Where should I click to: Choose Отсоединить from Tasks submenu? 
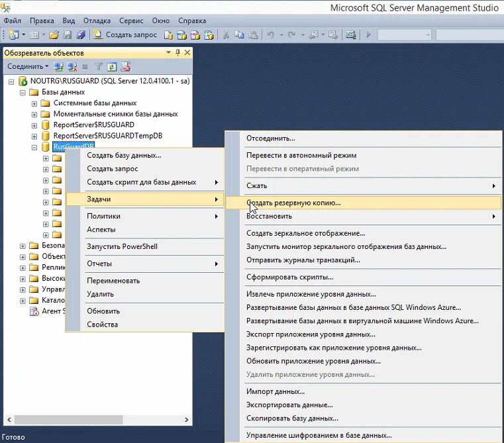(363, 138)
